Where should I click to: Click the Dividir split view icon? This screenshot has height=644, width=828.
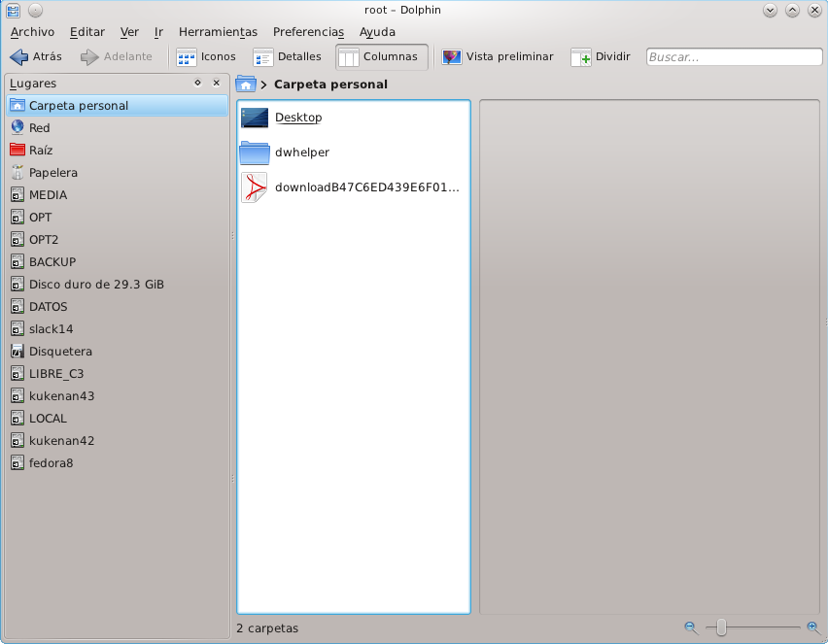coord(581,57)
